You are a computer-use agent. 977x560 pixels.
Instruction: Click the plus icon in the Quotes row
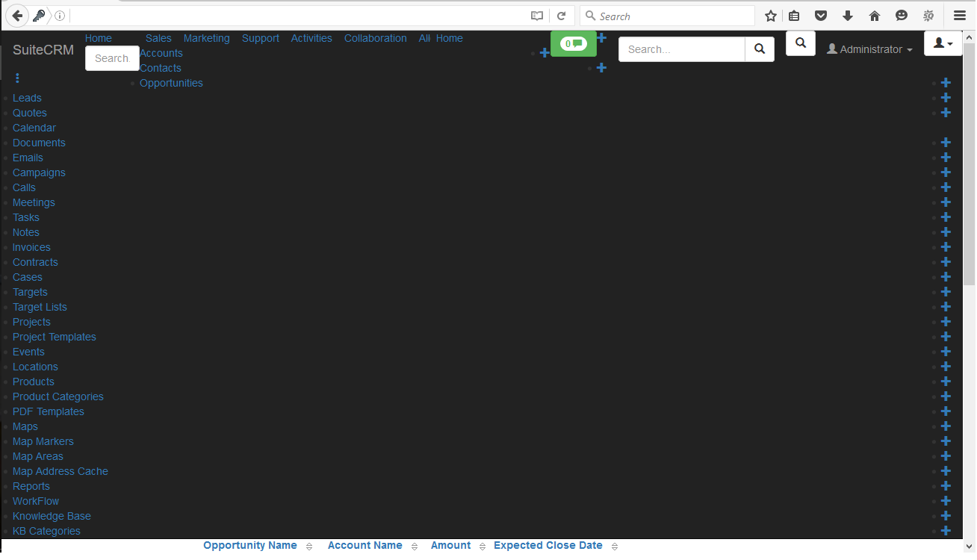pos(946,113)
